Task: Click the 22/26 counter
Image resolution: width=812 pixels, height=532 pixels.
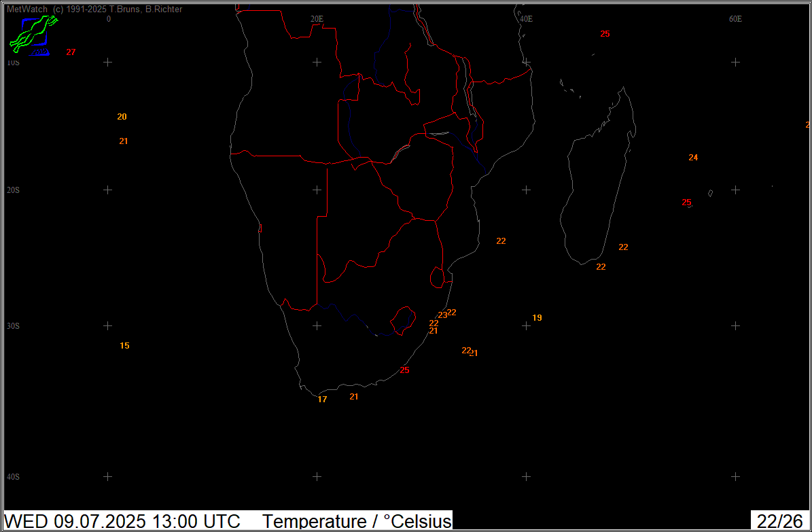Action: coord(779,520)
